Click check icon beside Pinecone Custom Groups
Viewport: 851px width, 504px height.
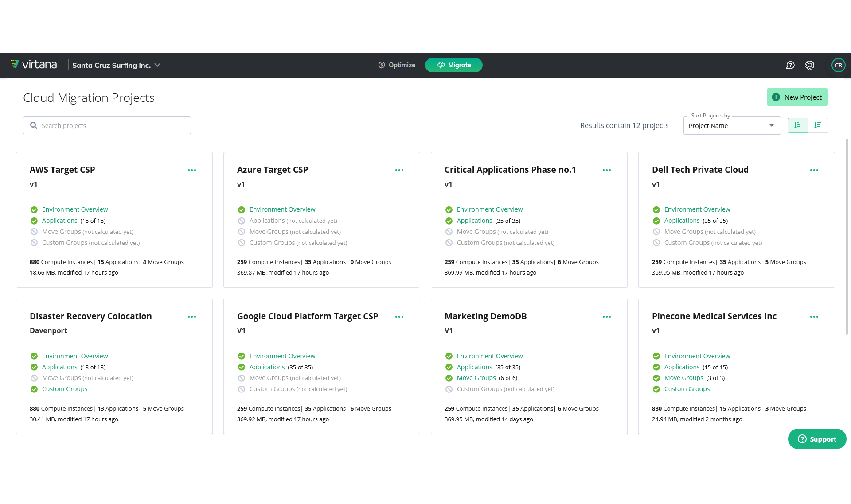pyautogui.click(x=656, y=389)
